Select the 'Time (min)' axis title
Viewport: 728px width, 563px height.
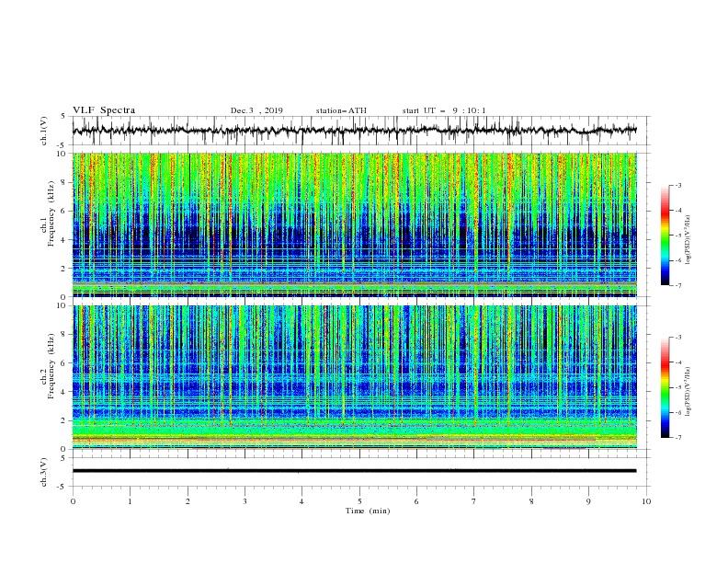tap(368, 511)
